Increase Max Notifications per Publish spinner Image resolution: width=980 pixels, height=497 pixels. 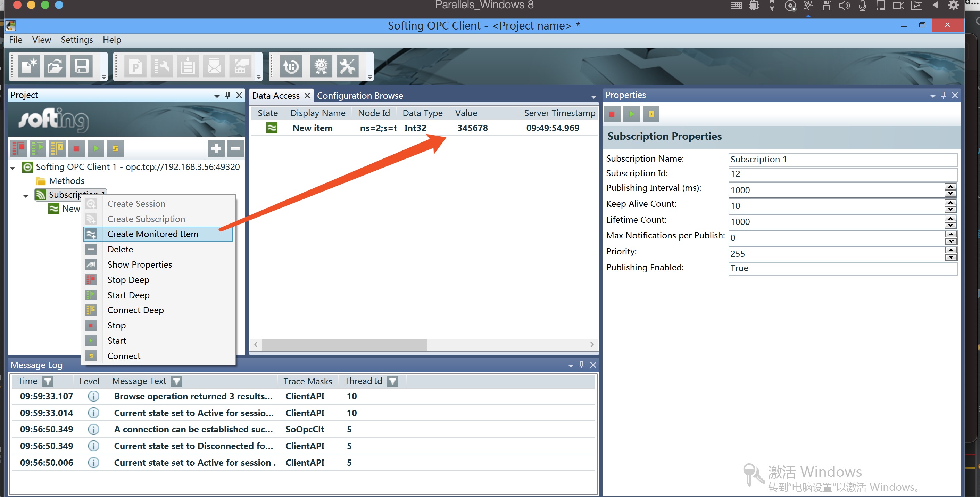pyautogui.click(x=950, y=234)
